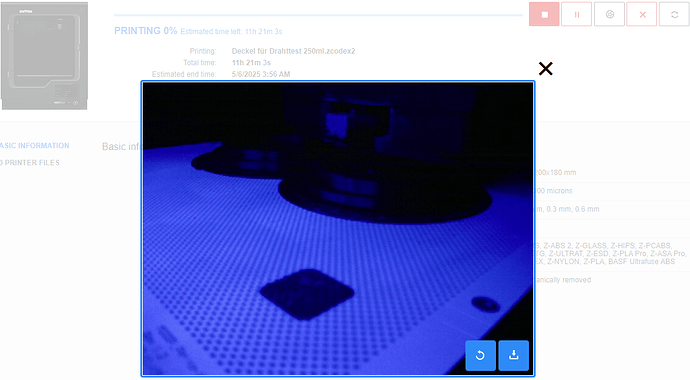Select the Zortrax printer thumbnail image
The width and height of the screenshot is (690, 380).
(44, 56)
